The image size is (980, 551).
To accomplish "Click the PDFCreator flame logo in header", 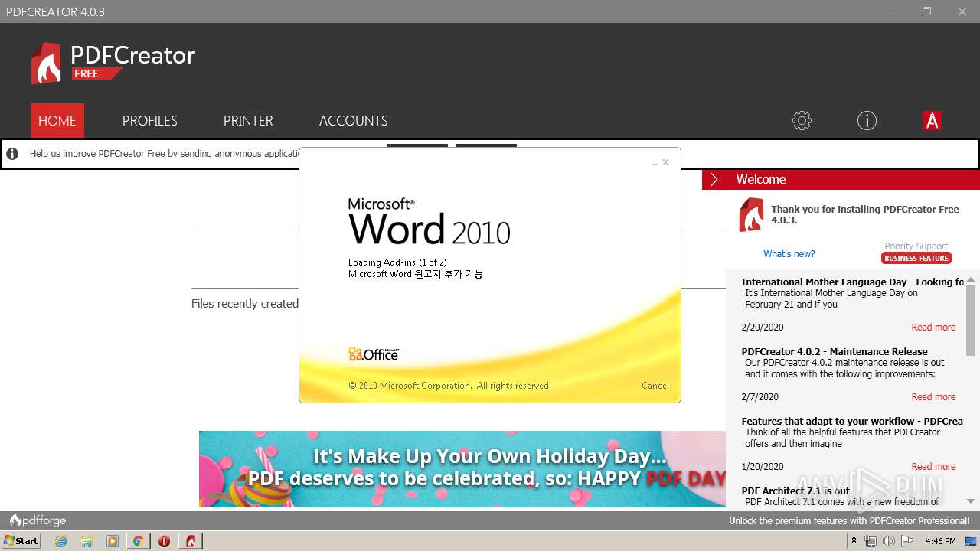I will (46, 63).
